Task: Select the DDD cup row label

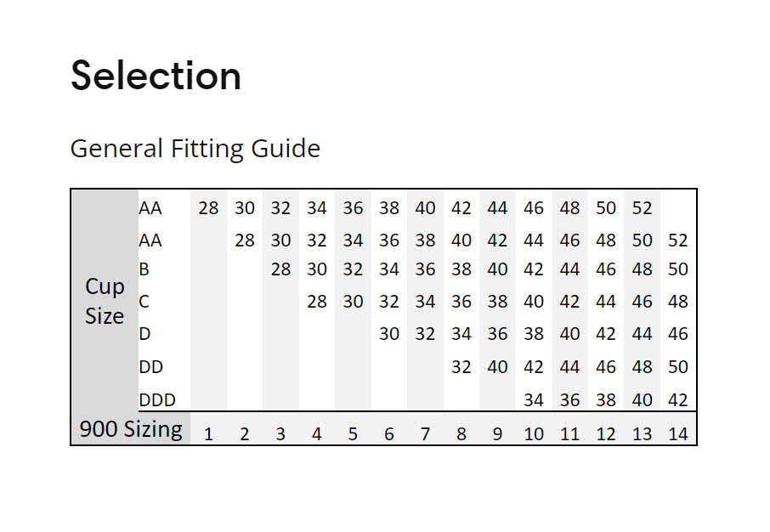Action: click(157, 400)
